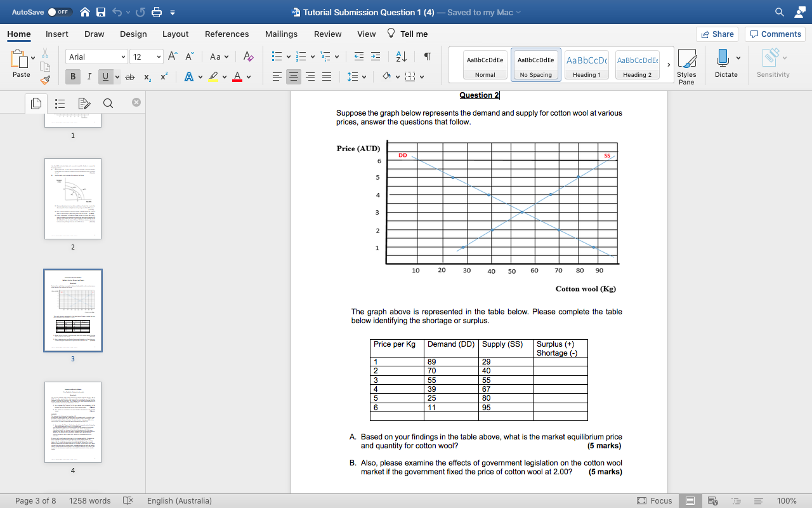812x508 pixels.
Task: Show paragraph marks with ¶ icon
Action: (x=427, y=57)
